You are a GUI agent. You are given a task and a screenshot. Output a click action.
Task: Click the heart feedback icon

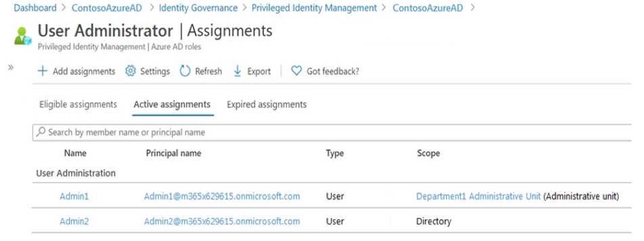[296, 71]
